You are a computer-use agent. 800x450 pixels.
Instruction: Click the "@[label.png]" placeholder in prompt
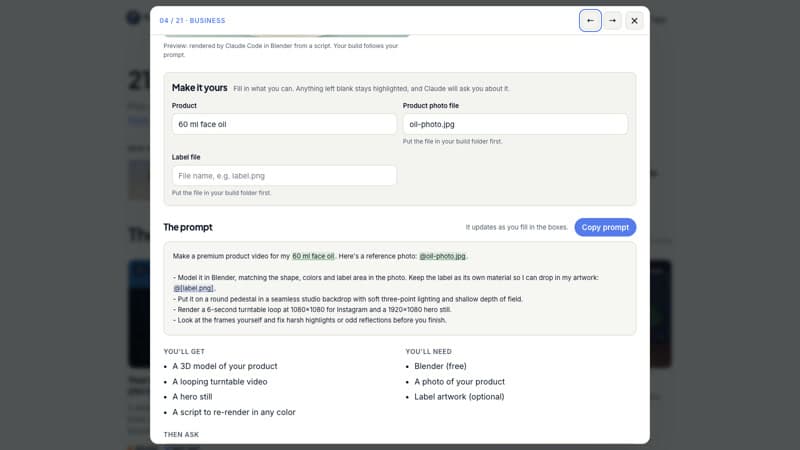click(194, 288)
